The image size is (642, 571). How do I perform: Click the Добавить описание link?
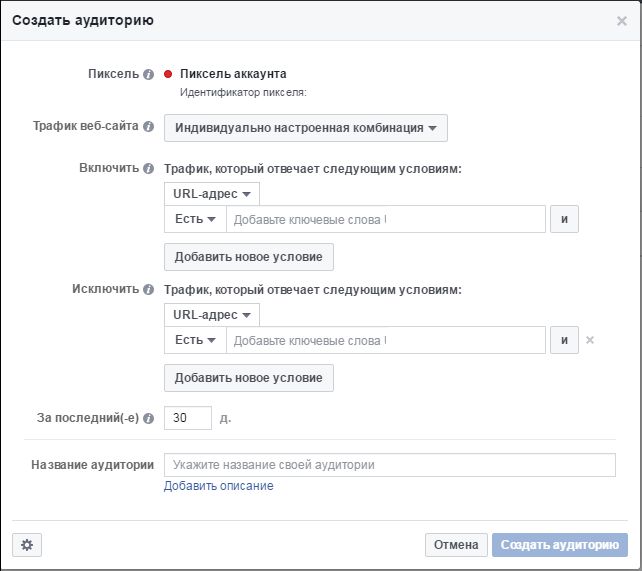(x=219, y=486)
